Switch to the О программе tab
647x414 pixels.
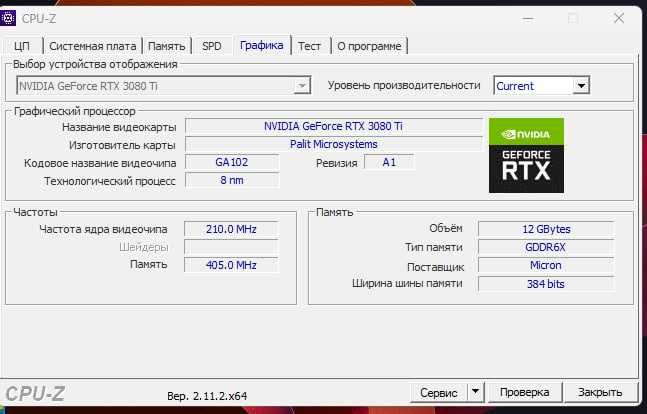(369, 46)
